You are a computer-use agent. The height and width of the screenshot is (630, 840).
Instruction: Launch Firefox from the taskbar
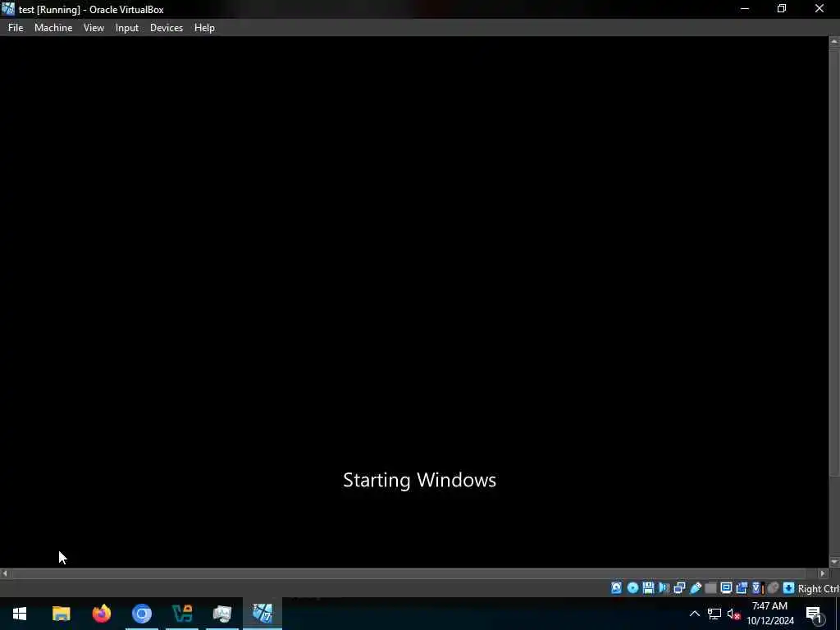101,614
